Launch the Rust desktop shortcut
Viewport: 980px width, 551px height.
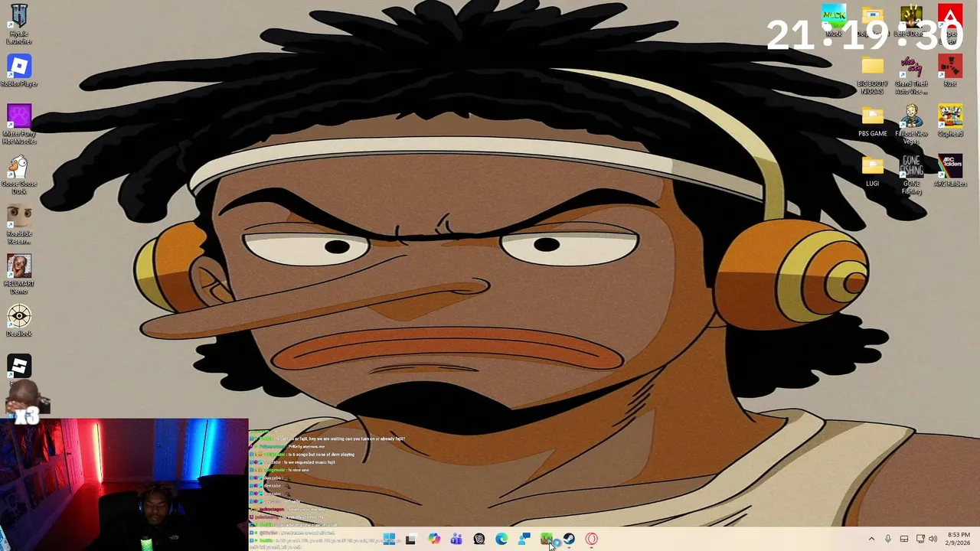pos(950,70)
